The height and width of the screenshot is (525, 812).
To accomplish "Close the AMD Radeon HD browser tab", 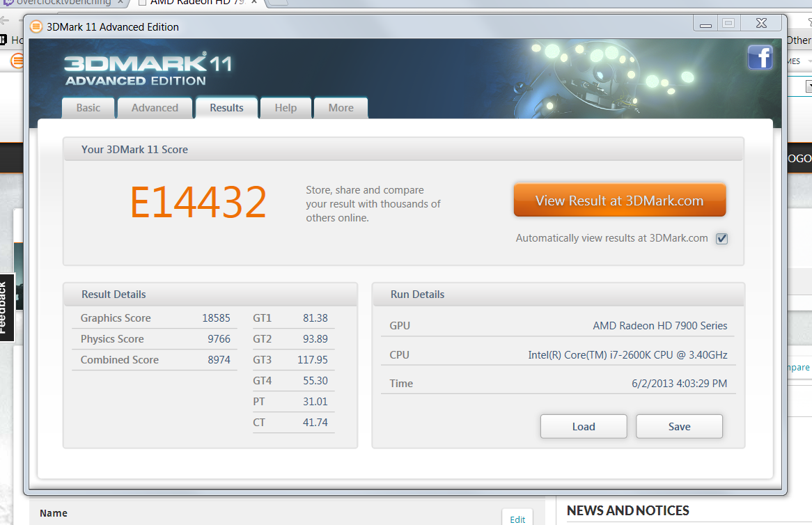I will coord(254,2).
